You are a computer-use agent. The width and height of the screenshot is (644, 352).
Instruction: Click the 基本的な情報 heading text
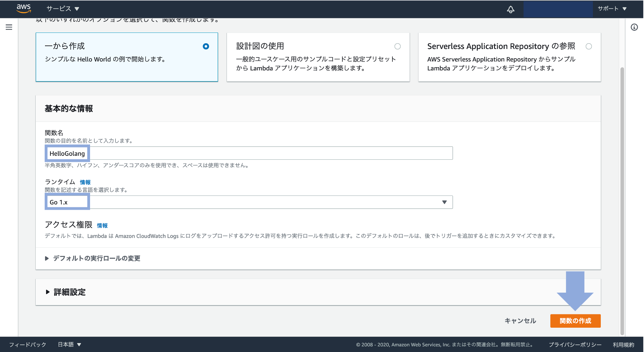(x=69, y=109)
